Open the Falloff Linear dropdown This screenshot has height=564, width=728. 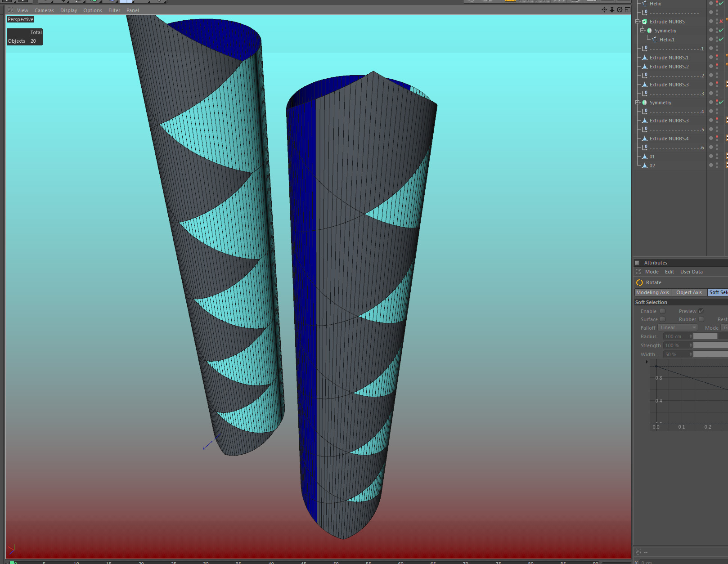(x=678, y=327)
